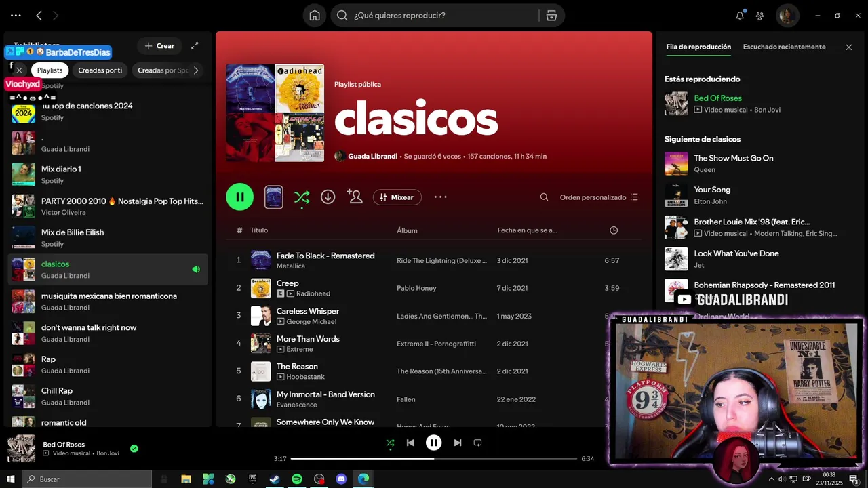Open the Browse icon in search bar
This screenshot has height=488, width=868.
pos(551,16)
